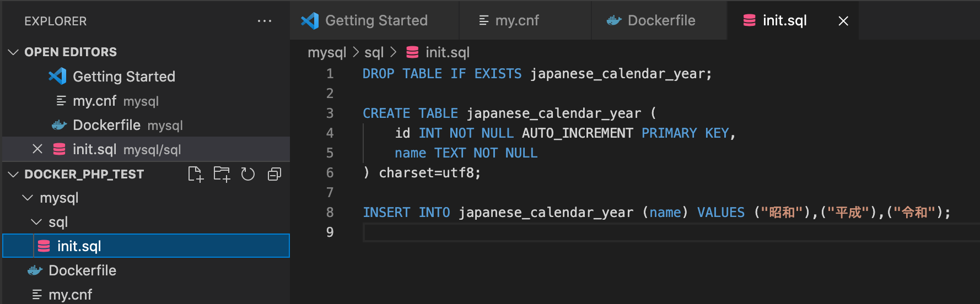The width and height of the screenshot is (980, 304).
Task: Open Explorer more actions ellipsis menu
Action: [x=265, y=21]
